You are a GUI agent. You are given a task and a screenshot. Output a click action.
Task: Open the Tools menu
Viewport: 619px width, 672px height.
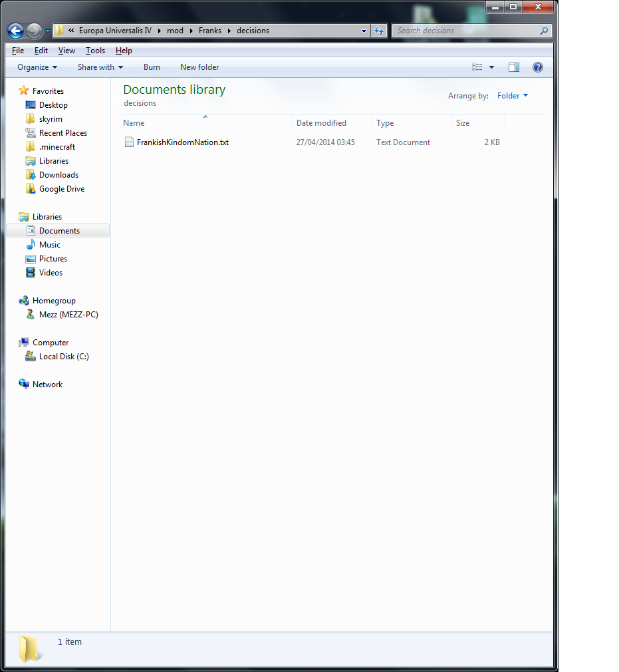95,51
